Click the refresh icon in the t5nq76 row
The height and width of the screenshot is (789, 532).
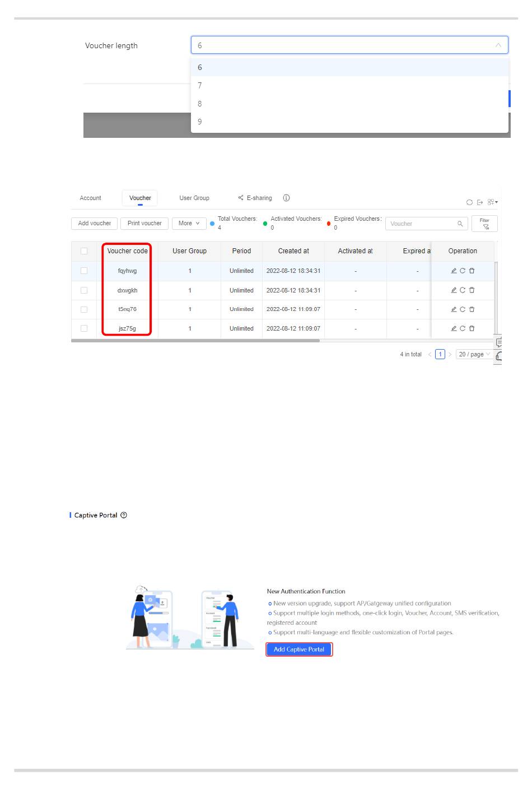click(x=463, y=309)
